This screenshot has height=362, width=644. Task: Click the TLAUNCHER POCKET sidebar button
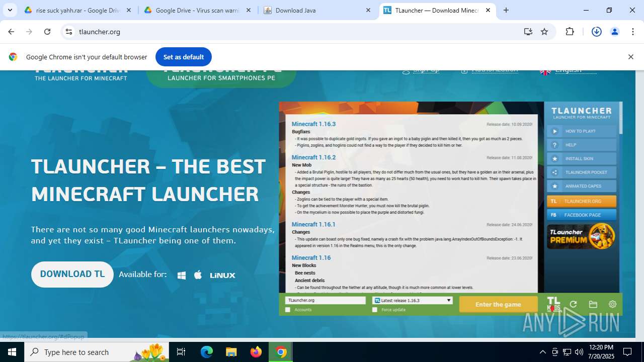(582, 172)
